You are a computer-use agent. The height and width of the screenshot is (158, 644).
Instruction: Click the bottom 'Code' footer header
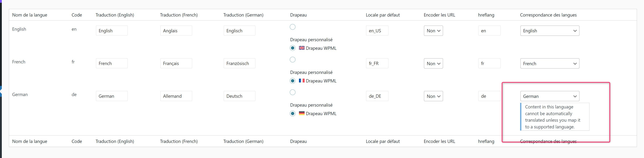coord(77,141)
